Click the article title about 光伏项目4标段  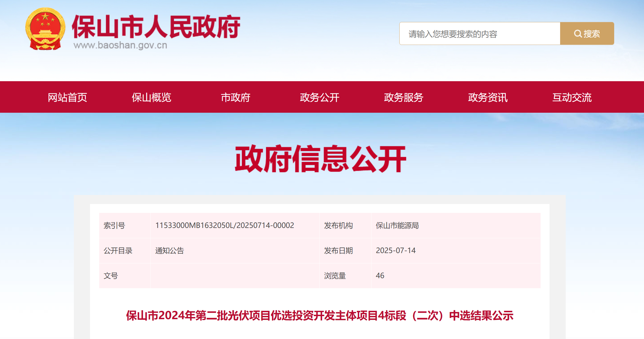click(320, 316)
